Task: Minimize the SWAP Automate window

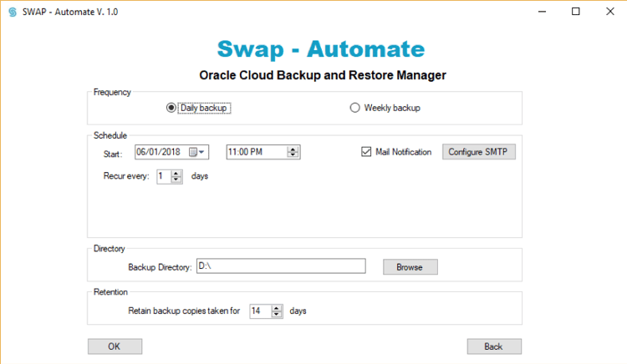Action: tap(542, 12)
